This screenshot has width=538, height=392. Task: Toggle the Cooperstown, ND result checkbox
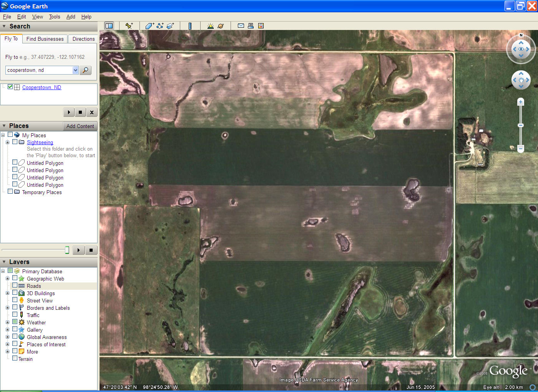point(10,87)
